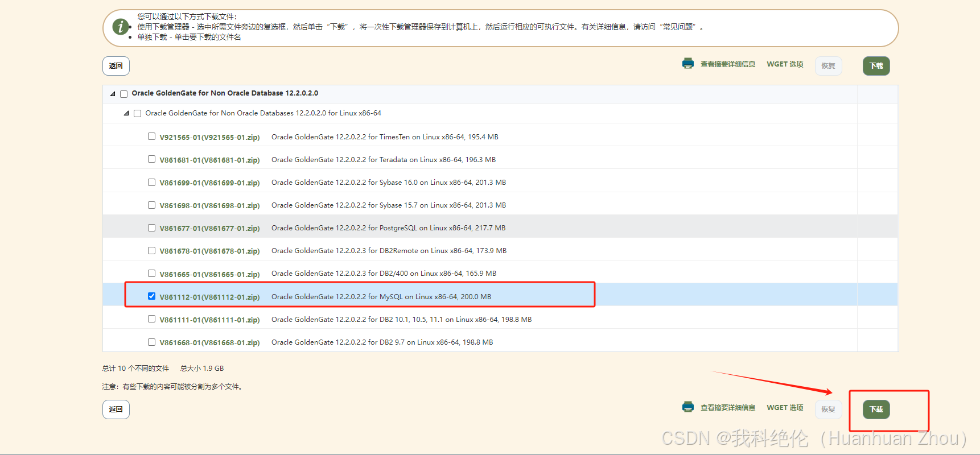The height and width of the screenshot is (455, 980).
Task: Download V861665-01.zip file link
Action: [x=209, y=274]
